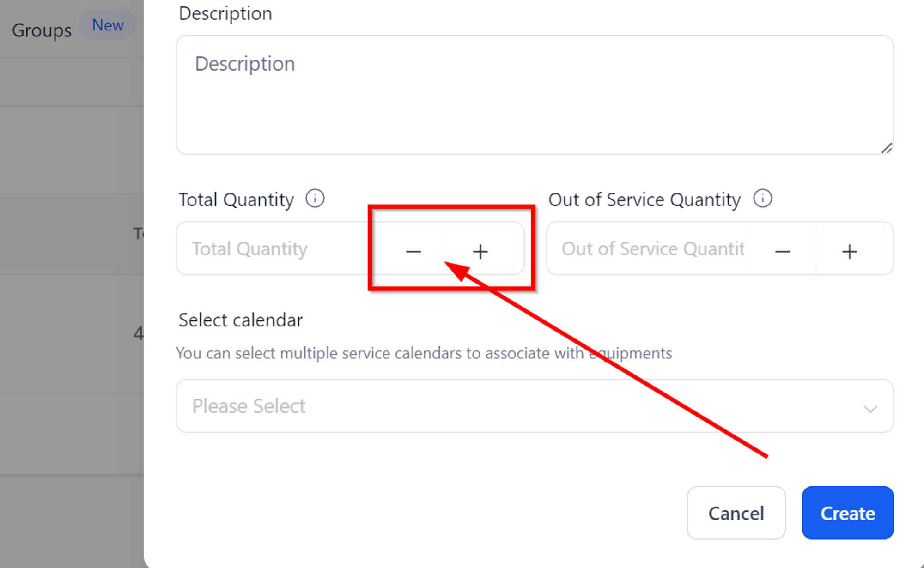The height and width of the screenshot is (568, 924).
Task: Click the Description textarea resize handle
Action: coord(886,148)
